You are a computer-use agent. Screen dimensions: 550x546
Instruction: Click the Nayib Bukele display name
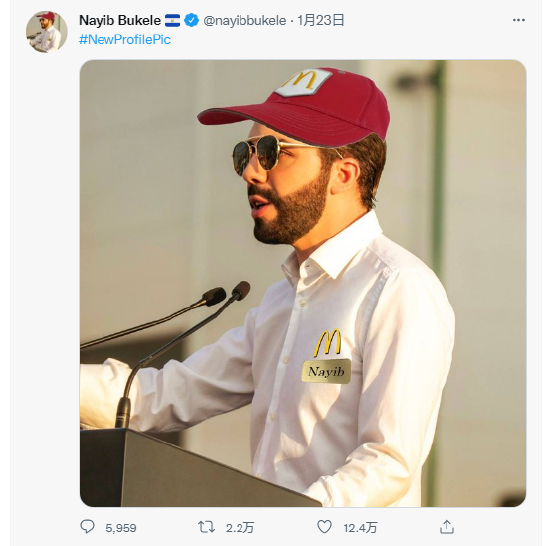pyautogui.click(x=120, y=20)
